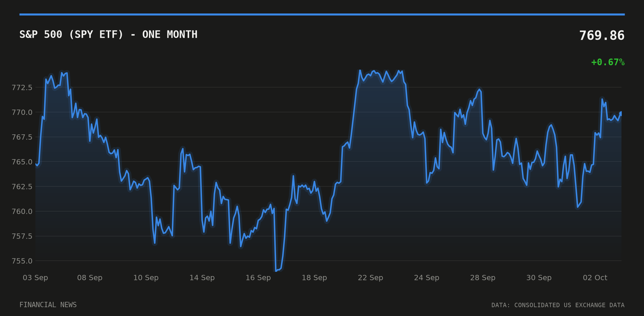Click the 30 Sep date label

[x=539, y=278]
